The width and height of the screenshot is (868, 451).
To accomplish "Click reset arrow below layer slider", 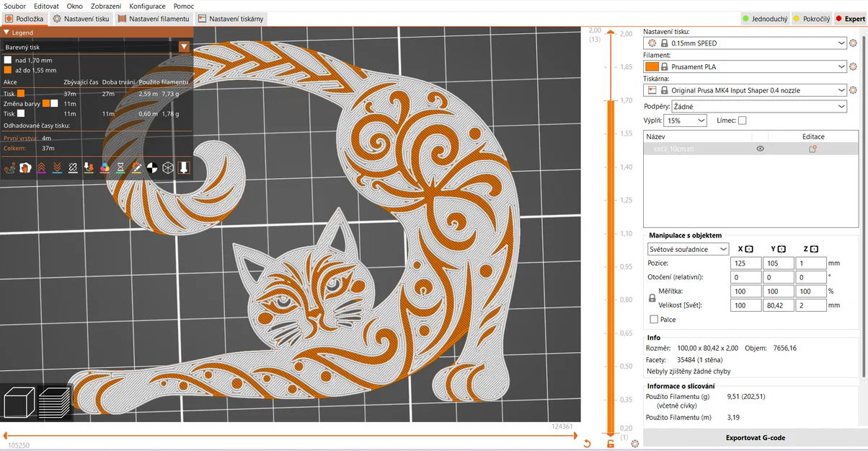I will point(588,444).
